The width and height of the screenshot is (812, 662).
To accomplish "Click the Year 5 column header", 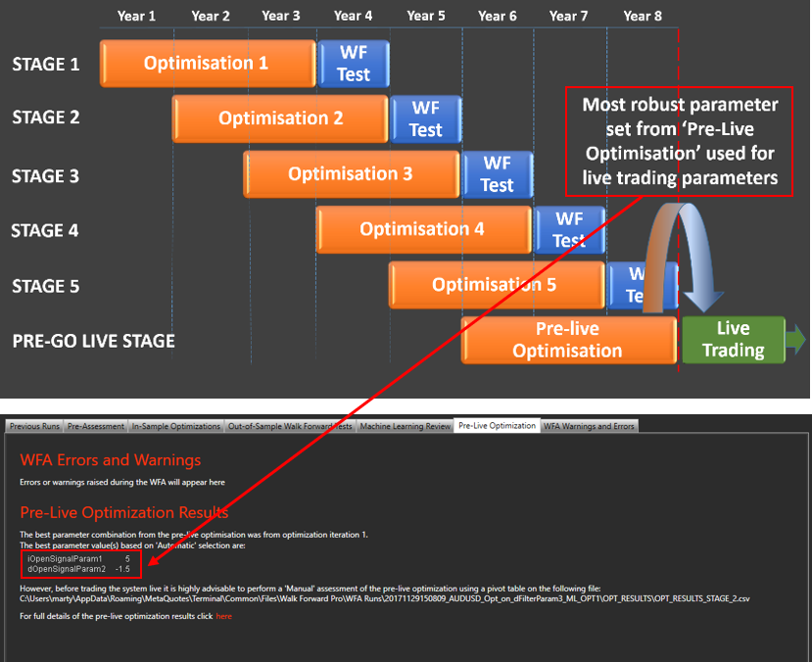I will tap(426, 16).
